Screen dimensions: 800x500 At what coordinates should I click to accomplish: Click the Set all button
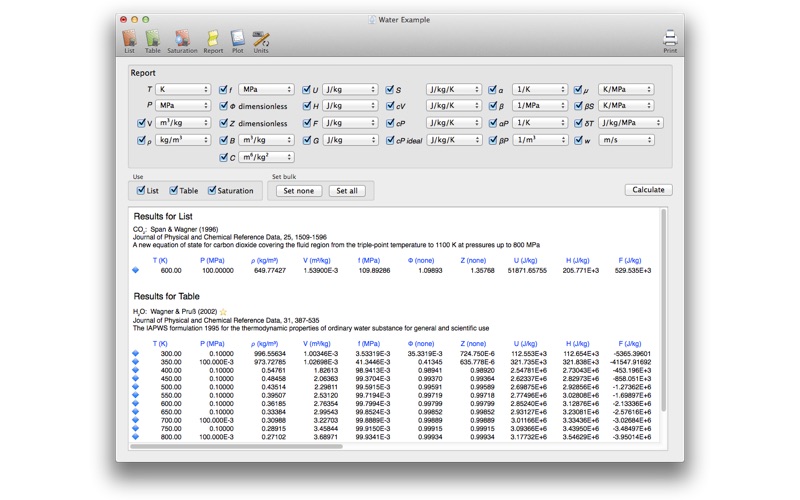point(347,191)
